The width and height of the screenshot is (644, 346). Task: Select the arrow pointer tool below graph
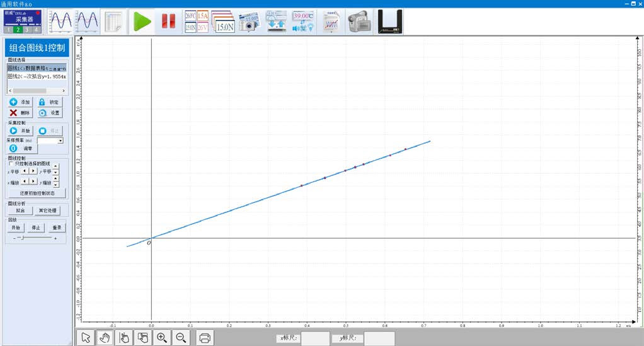point(86,338)
